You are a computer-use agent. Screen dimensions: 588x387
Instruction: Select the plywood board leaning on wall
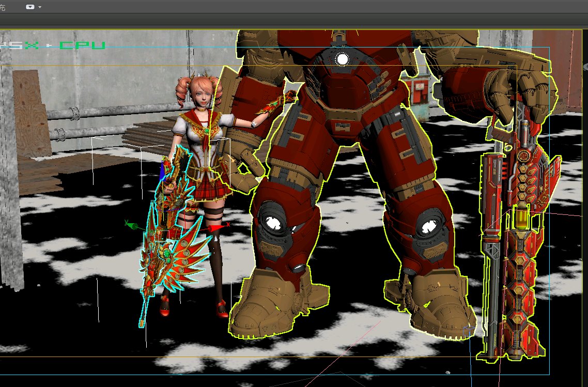[x=32, y=114]
